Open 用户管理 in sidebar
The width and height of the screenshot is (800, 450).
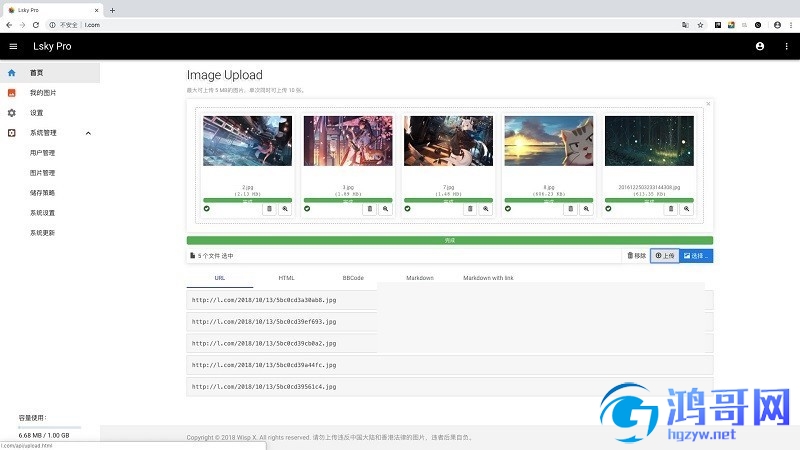click(x=42, y=153)
